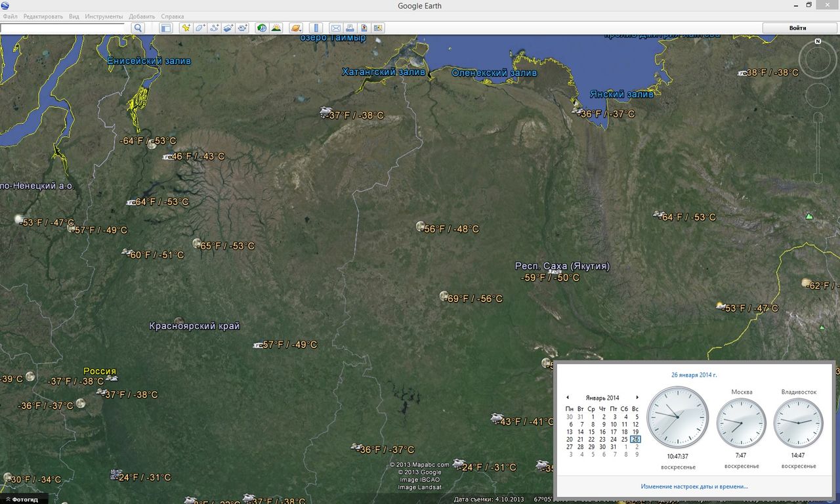Open the planet switcher dropdown
This screenshot has height=504, width=840.
pos(296,28)
